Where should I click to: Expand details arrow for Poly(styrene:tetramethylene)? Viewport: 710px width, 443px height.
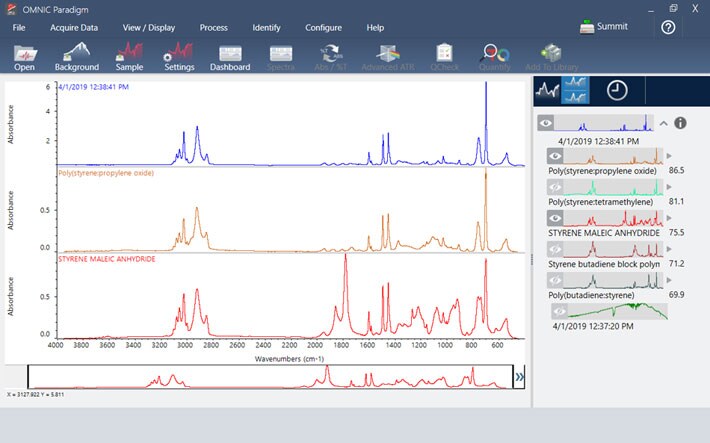pos(669,187)
